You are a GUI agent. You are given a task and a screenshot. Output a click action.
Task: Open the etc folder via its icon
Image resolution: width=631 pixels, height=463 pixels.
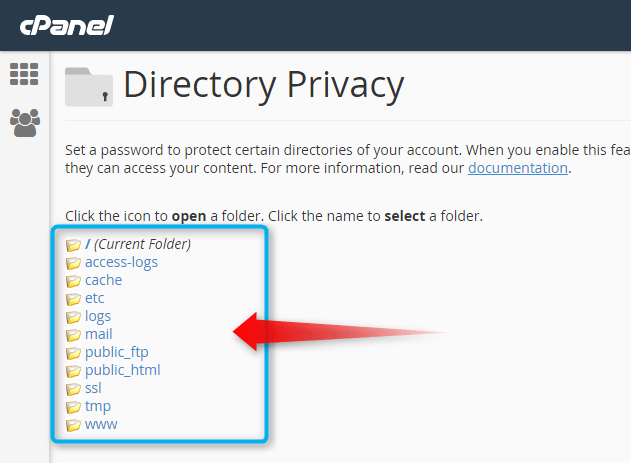click(x=73, y=299)
